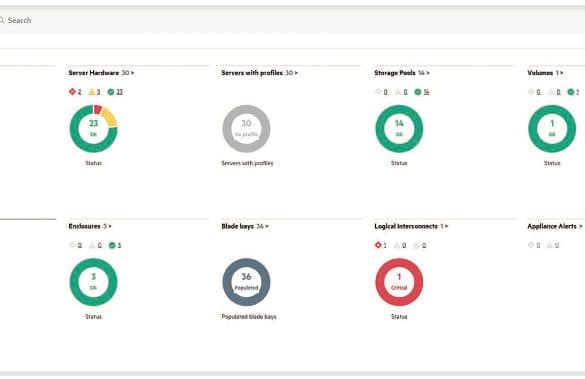Click Server Hardware critical count 2
This screenshot has height=379, width=585.
79,92
